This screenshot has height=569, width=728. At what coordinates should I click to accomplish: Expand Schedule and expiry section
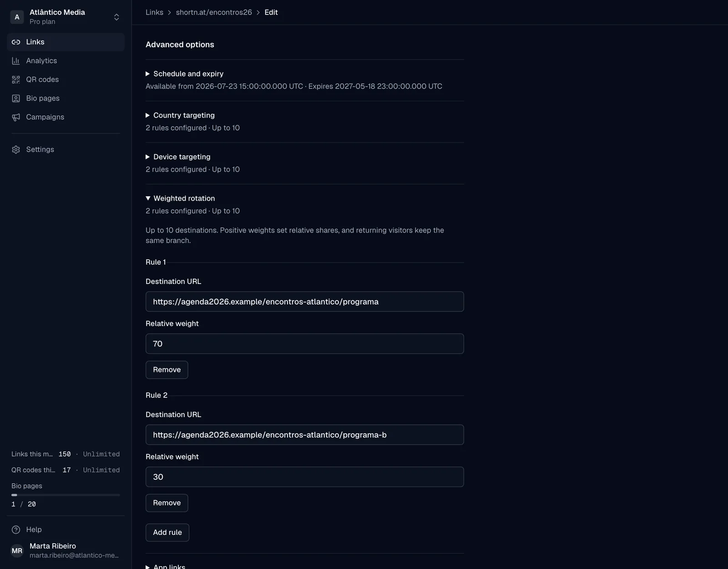click(184, 74)
